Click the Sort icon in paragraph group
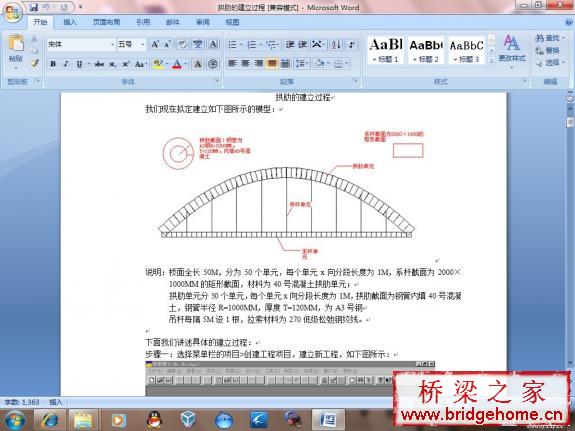Viewport: 575px width, 431px height. [336, 45]
